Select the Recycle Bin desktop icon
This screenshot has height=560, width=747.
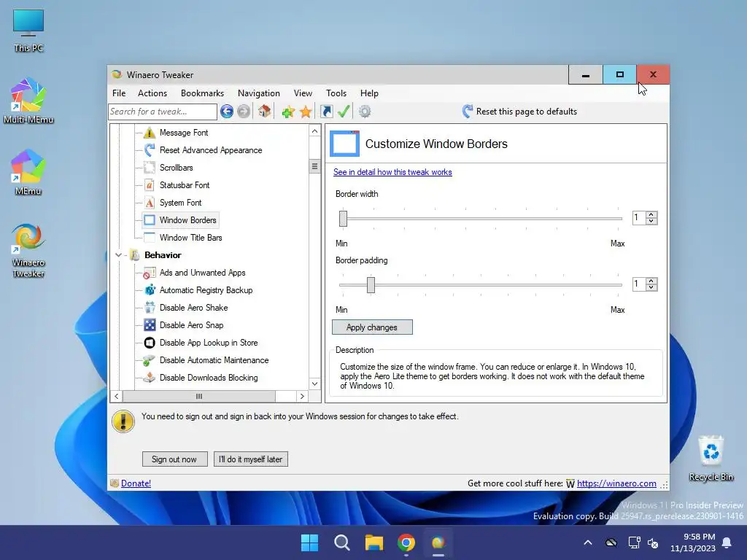pyautogui.click(x=711, y=459)
